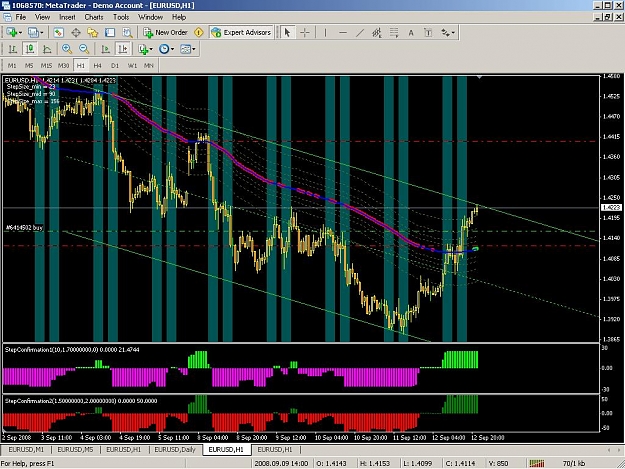Select the Crosshair tool
Viewport: 625px width, 469px height.
tap(305, 33)
